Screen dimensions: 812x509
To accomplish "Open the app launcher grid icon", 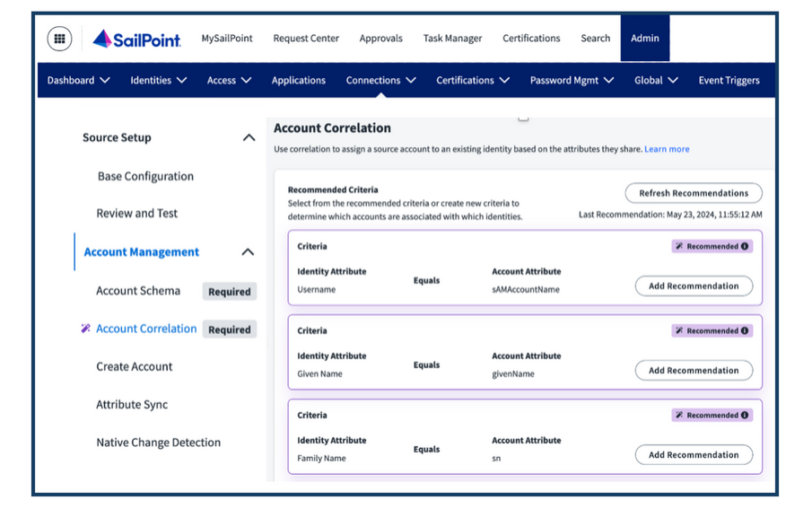I will click(x=60, y=39).
